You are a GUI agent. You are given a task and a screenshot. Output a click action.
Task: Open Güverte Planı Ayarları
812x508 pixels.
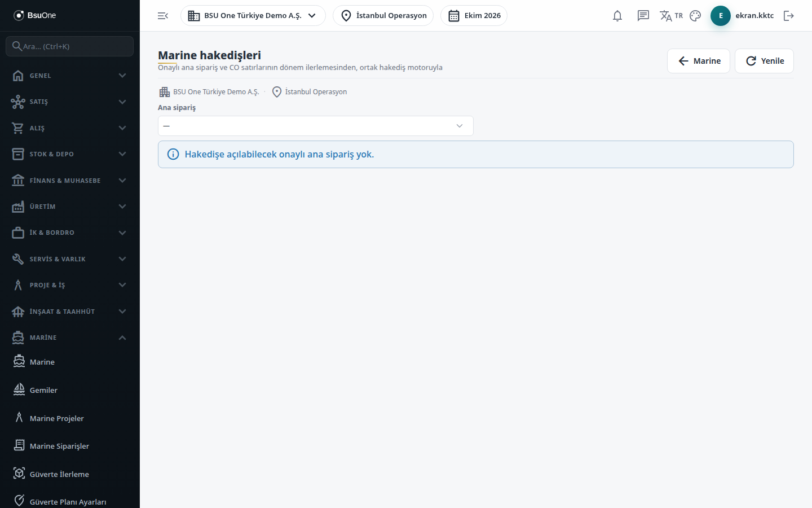pyautogui.click(x=70, y=501)
